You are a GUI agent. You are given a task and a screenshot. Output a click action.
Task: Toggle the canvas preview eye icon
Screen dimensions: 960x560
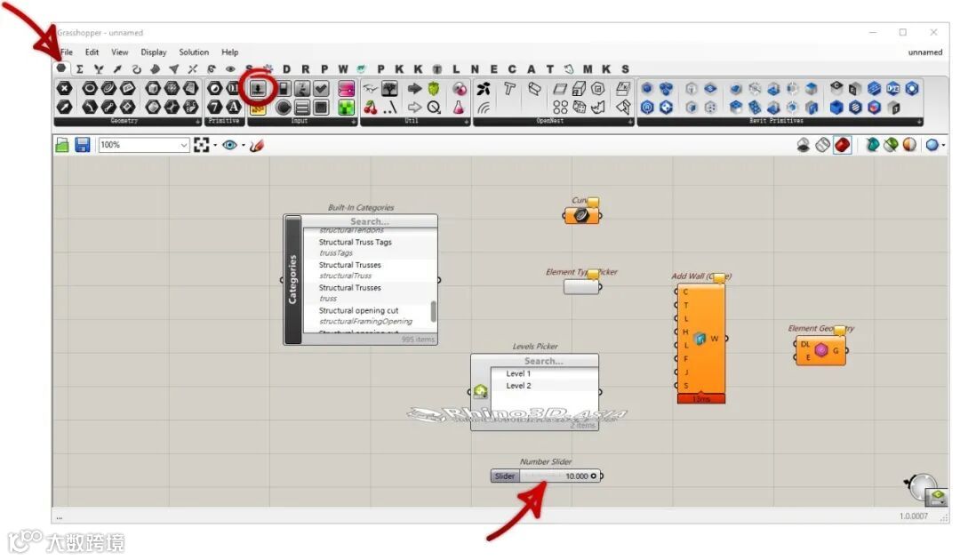click(x=229, y=145)
